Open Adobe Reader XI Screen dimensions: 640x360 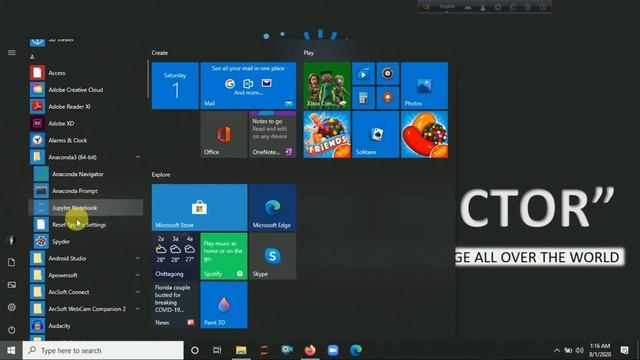click(86, 107)
